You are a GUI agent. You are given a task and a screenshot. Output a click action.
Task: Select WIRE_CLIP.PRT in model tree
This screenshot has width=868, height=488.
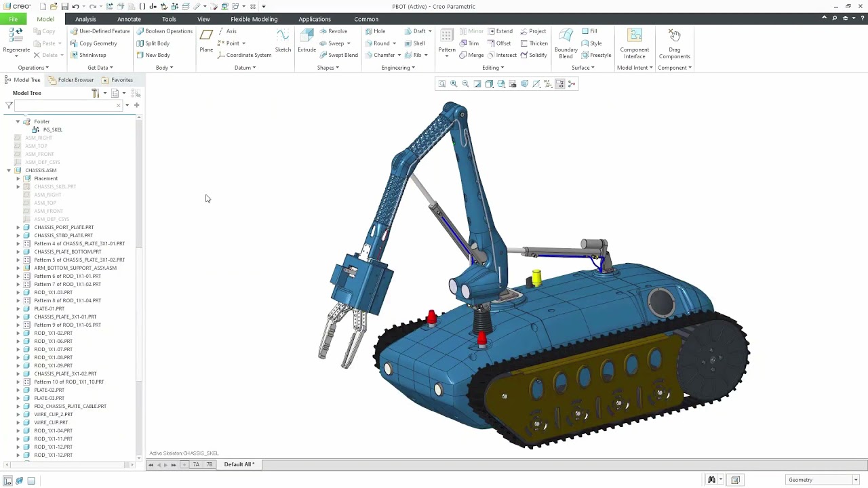tap(51, 422)
